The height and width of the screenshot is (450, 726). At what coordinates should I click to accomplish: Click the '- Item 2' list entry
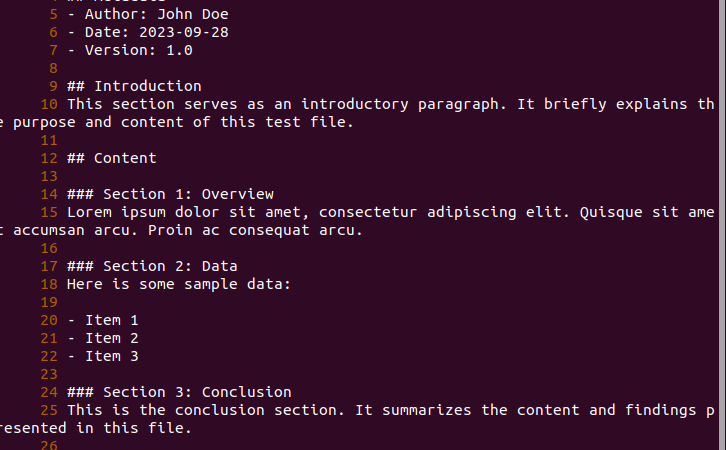point(103,338)
